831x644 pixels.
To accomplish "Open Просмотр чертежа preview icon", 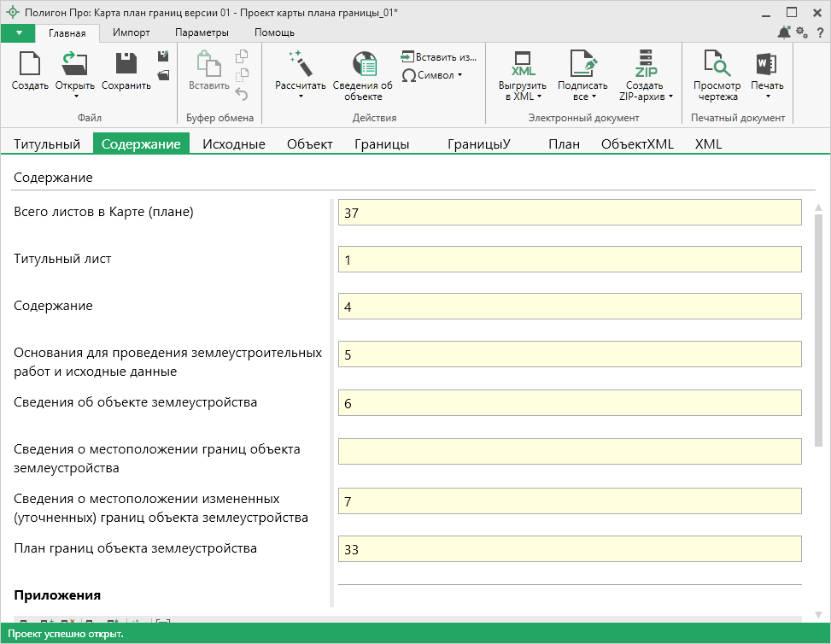I will (716, 64).
